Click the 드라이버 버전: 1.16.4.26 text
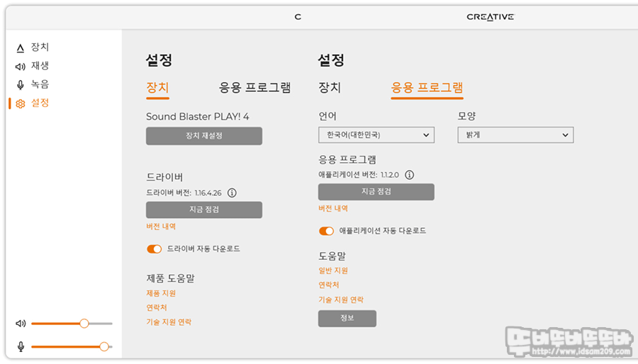Viewport: 638px width, 364px height. pyautogui.click(x=184, y=193)
